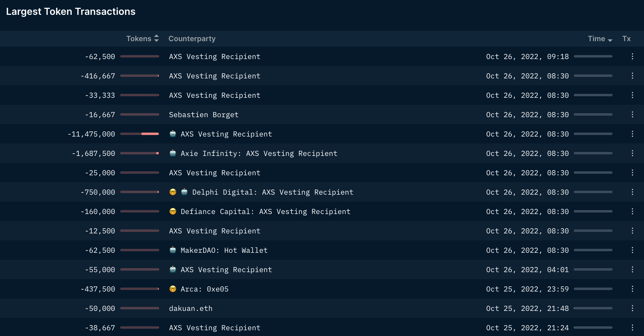Viewport: 644px width, 336px height.
Task: Click robot icon on -55,000 AXS Vesting row
Action: 173,269
